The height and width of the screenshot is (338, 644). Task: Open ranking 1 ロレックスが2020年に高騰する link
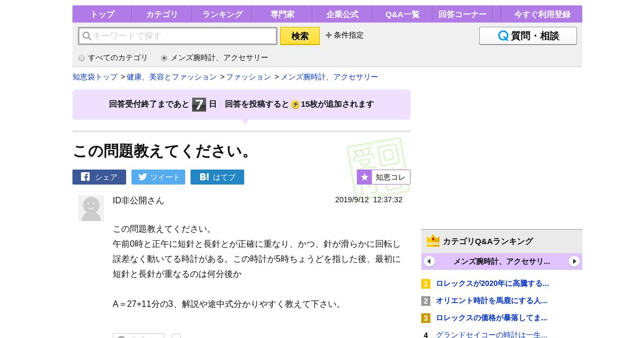492,283
